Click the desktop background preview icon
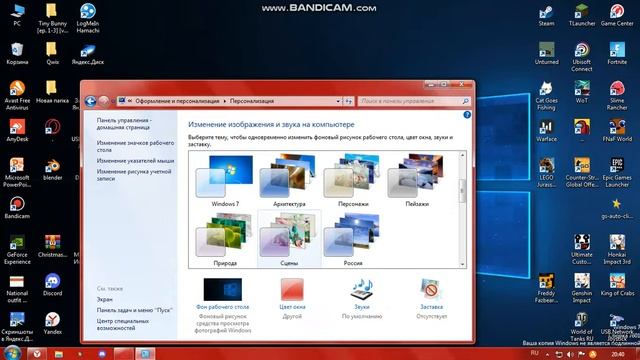Screen dimensions: 640x360 tap(222, 289)
